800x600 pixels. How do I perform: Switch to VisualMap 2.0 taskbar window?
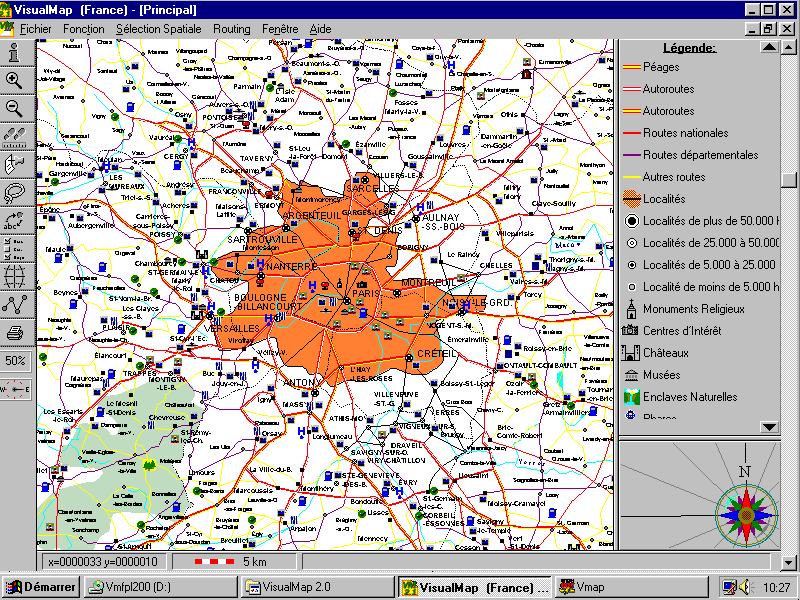click(317, 587)
